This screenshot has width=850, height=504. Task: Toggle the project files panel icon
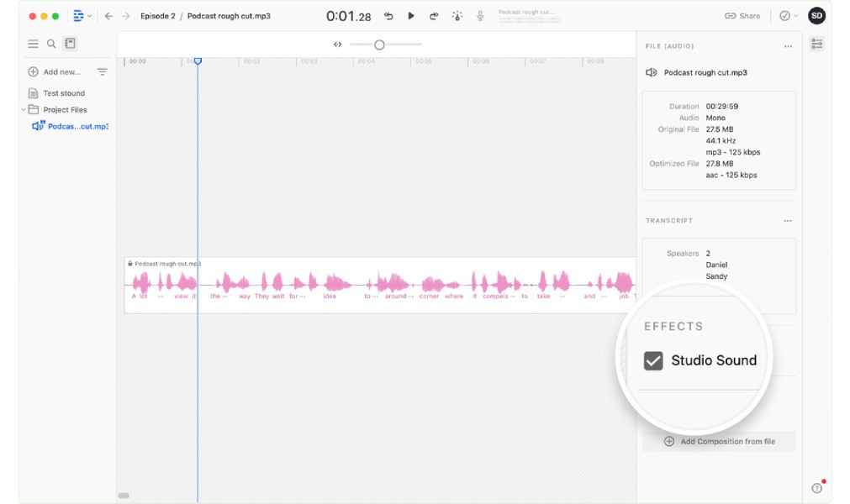coord(70,44)
